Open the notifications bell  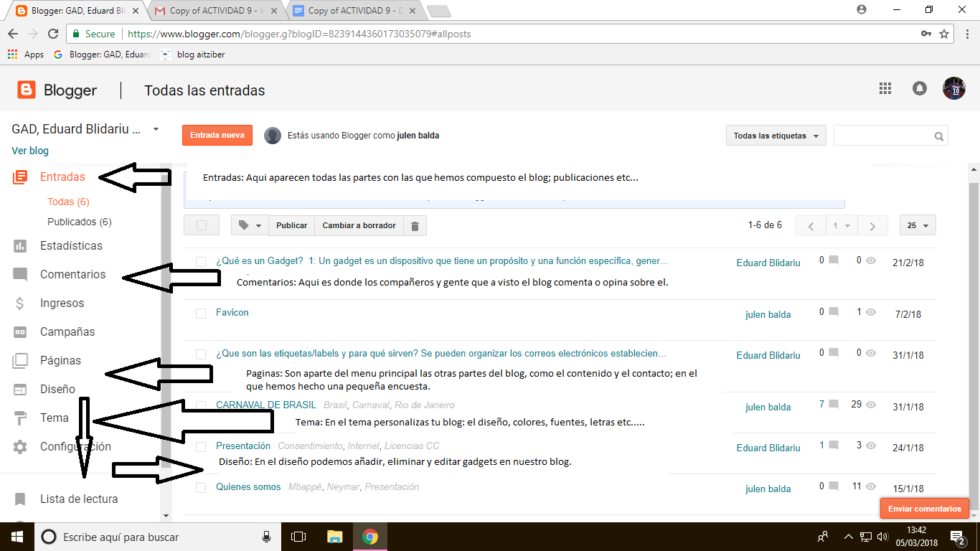pyautogui.click(x=919, y=88)
